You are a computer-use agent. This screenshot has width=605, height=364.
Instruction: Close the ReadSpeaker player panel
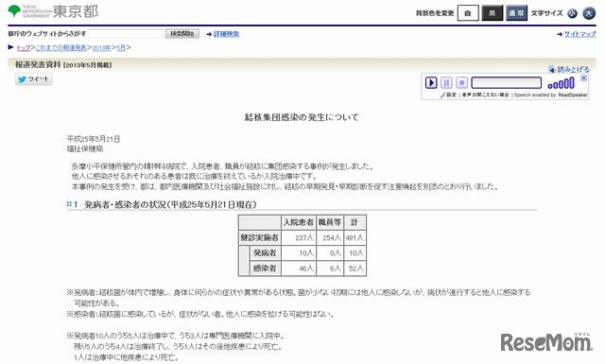pyautogui.click(x=584, y=78)
